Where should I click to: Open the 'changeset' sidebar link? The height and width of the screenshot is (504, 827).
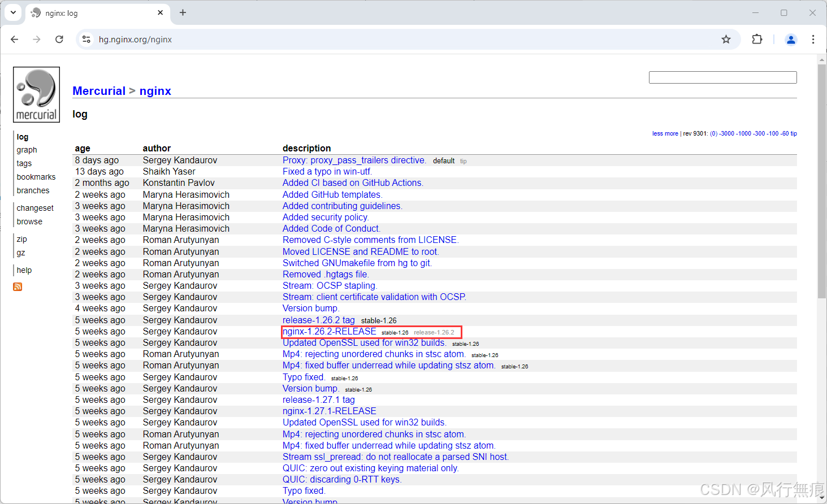(x=35, y=208)
